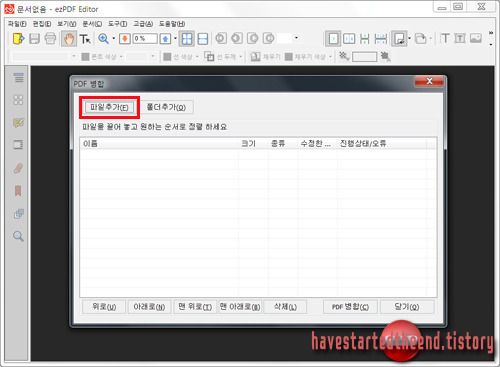This screenshot has height=367, width=500.
Task: Toggle the four-pane fit page icon
Action: pos(187,39)
